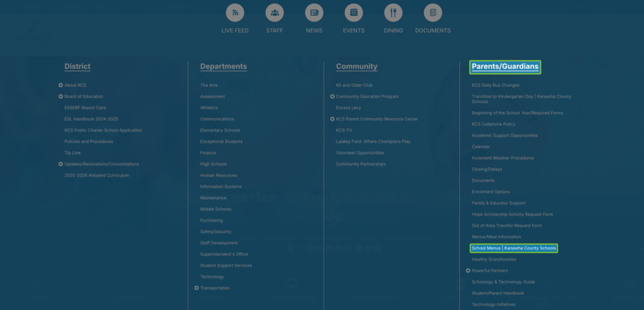Viewport: 644px width, 310px height.
Task: Go to KCS Daily Bus Changes
Action: (x=496, y=86)
